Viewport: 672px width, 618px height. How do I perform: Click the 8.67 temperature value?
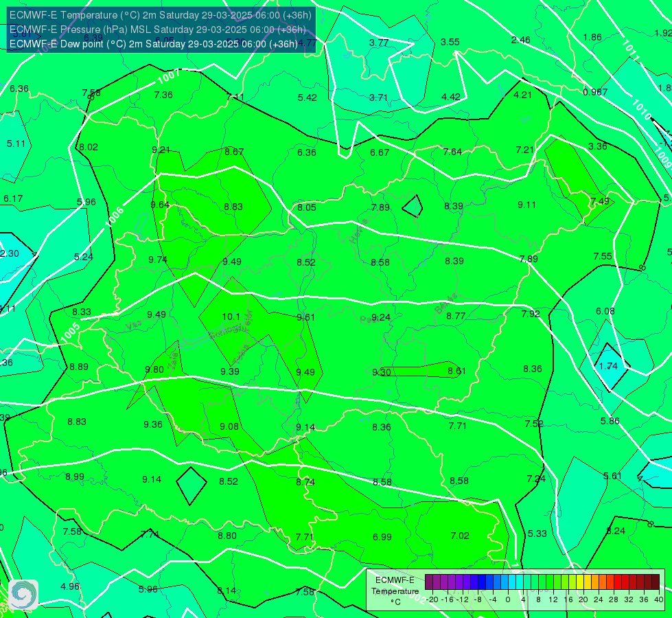coord(234,152)
